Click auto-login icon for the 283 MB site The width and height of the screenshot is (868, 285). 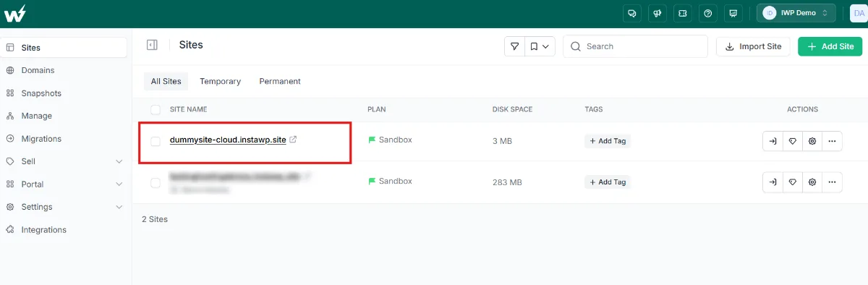773,182
